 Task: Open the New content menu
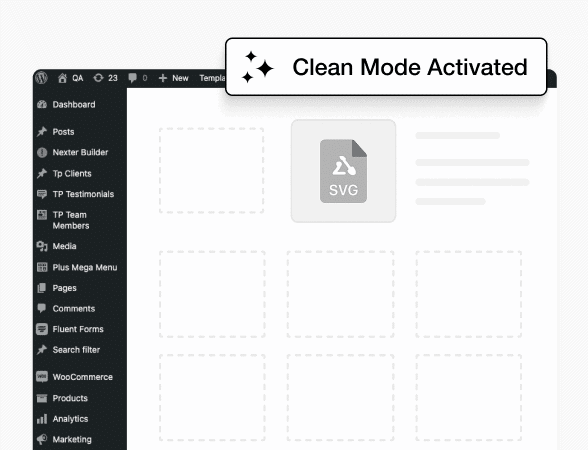click(x=180, y=78)
